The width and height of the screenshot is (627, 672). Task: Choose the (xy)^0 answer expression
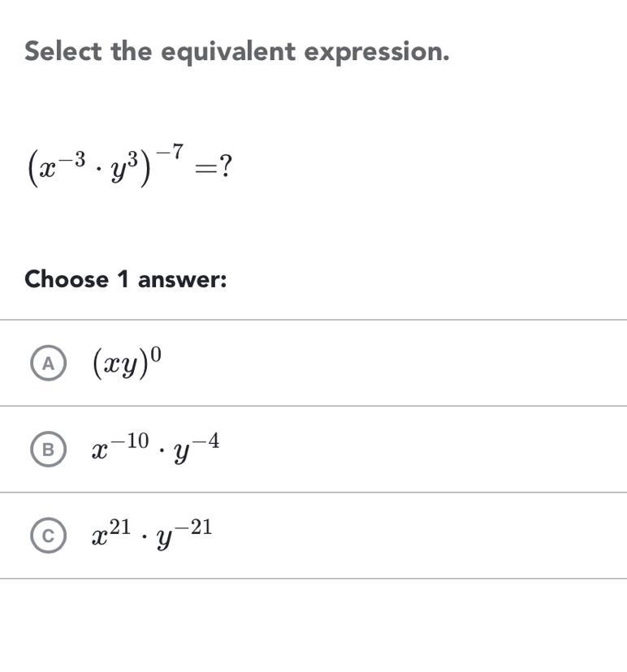128,362
